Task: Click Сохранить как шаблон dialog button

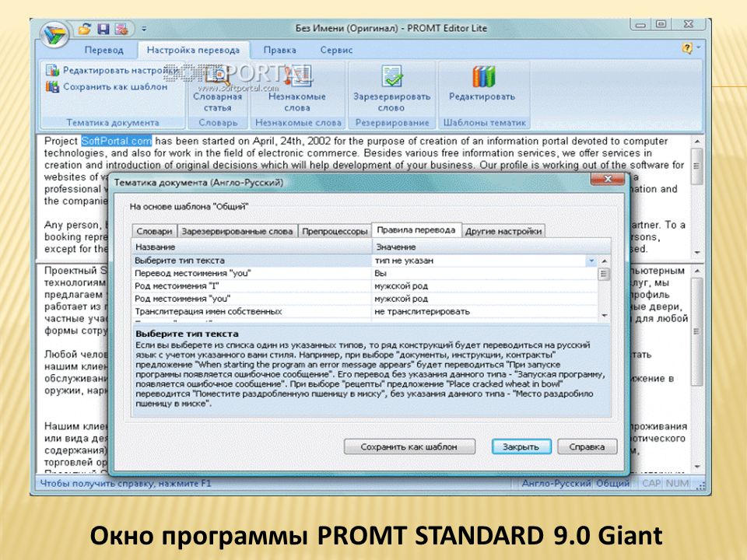Action: (409, 446)
